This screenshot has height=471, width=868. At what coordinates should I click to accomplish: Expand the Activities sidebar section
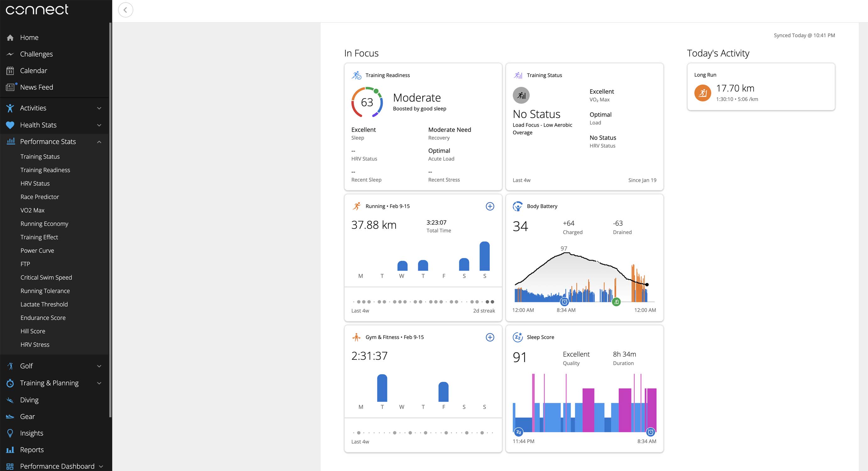tap(99, 108)
